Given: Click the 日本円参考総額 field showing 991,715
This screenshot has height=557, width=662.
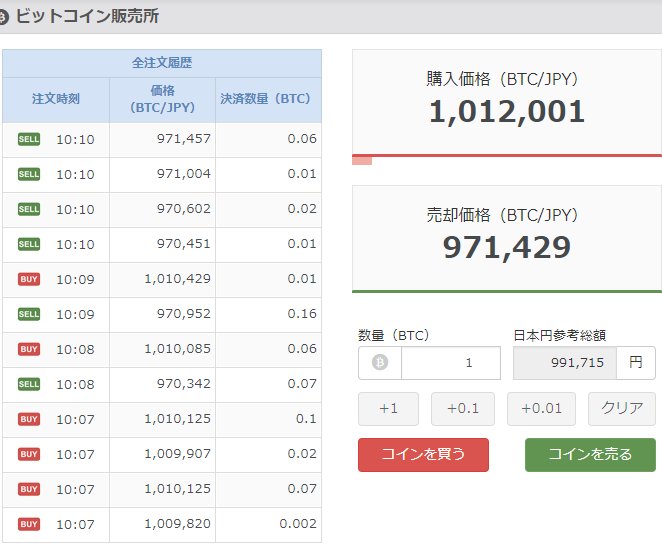Looking at the screenshot, I should point(564,363).
